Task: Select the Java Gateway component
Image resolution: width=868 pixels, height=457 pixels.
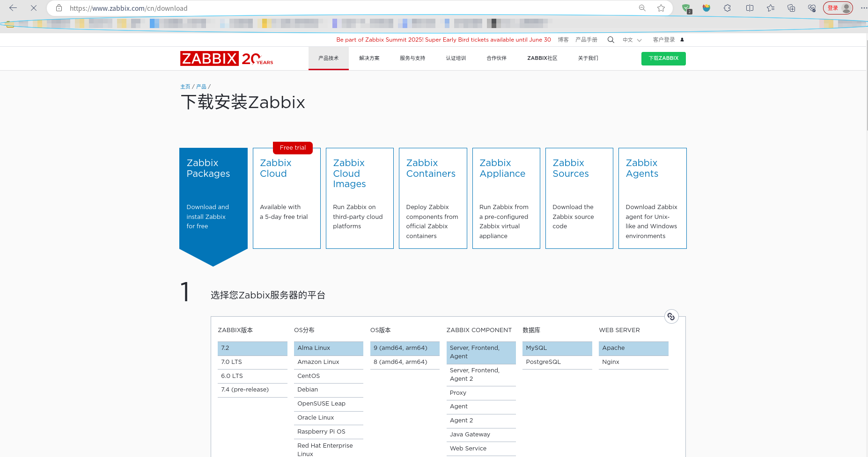Action: (x=481, y=435)
